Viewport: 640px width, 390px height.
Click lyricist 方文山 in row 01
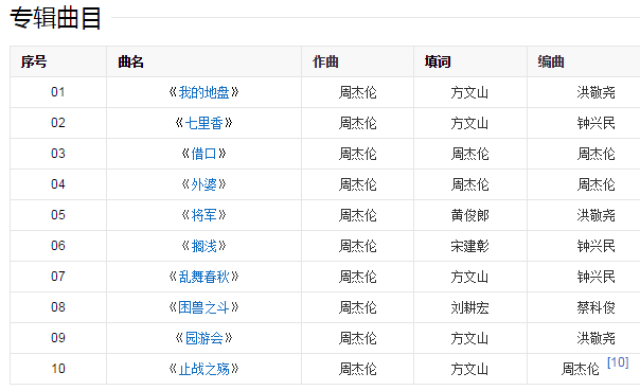tap(470, 93)
